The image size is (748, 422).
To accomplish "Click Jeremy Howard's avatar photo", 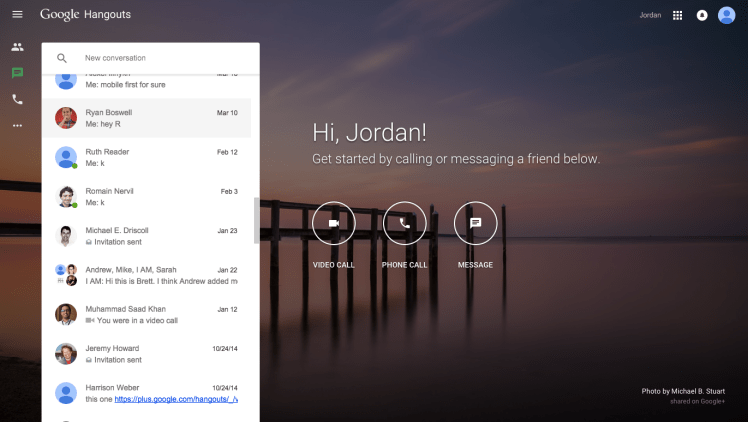I will [66, 353].
